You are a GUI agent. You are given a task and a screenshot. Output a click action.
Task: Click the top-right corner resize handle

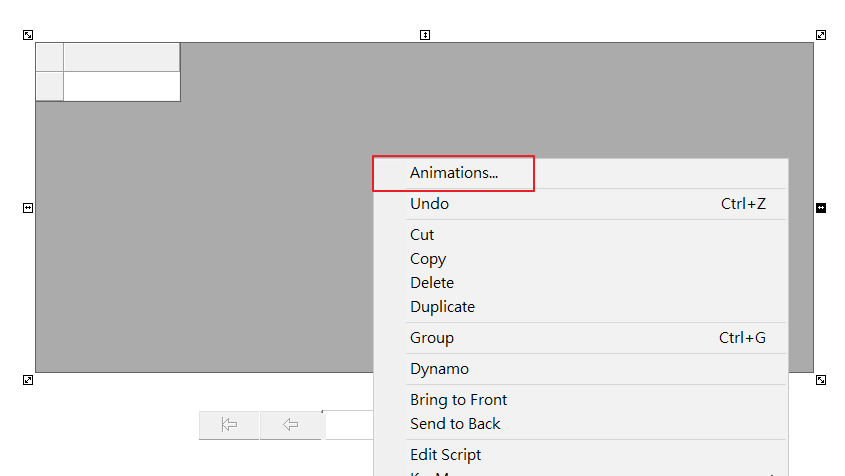821,35
